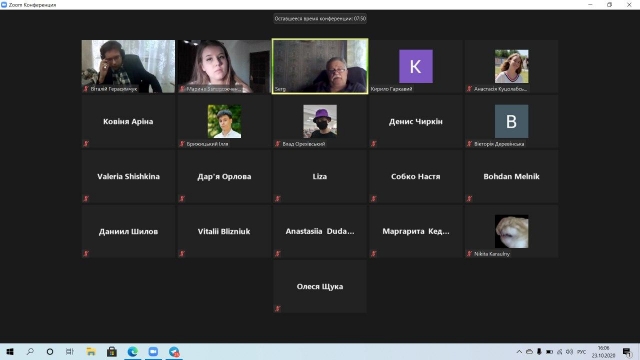640x360 pixels.
Task: Open the Windows Start menu
Action: tap(10, 351)
